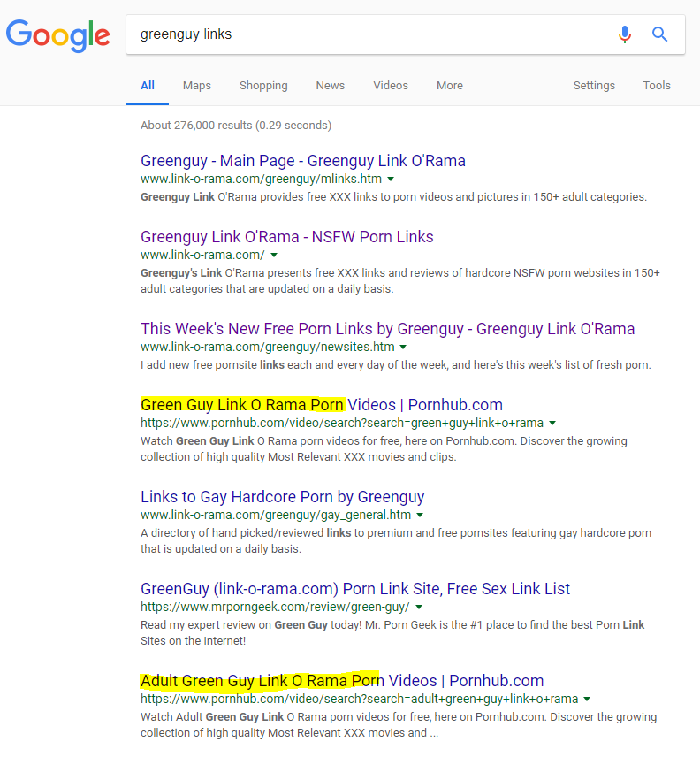Image resolution: width=700 pixels, height=757 pixels.
Task: Expand arrow beside www.link-o-rama.com/ URL
Action: [x=274, y=255]
